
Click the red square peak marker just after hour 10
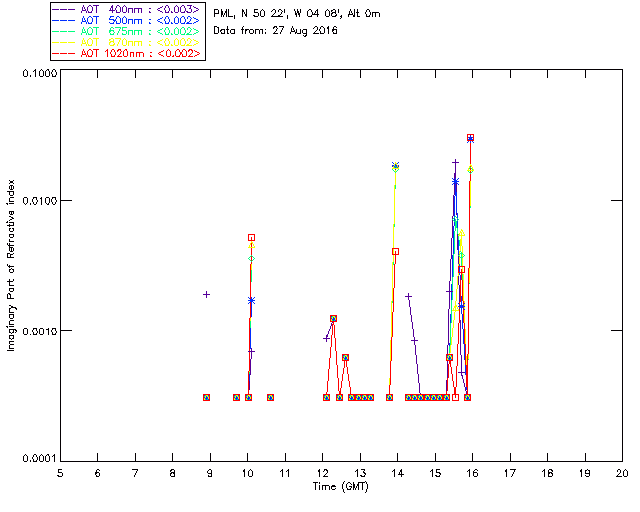pyautogui.click(x=251, y=238)
